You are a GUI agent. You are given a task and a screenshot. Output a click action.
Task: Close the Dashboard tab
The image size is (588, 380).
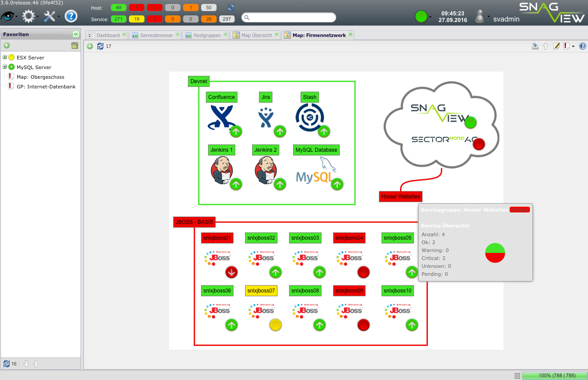pyautogui.click(x=124, y=34)
